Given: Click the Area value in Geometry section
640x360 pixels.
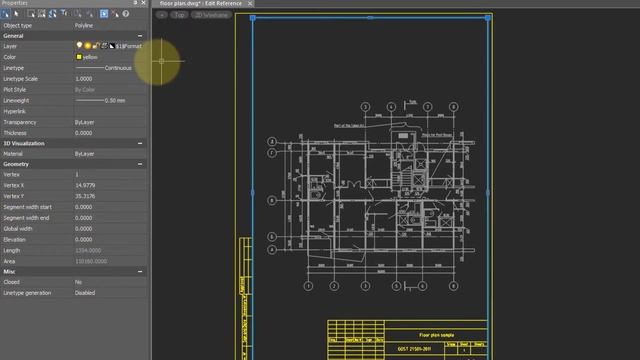Looking at the screenshot, I should pos(91,261).
